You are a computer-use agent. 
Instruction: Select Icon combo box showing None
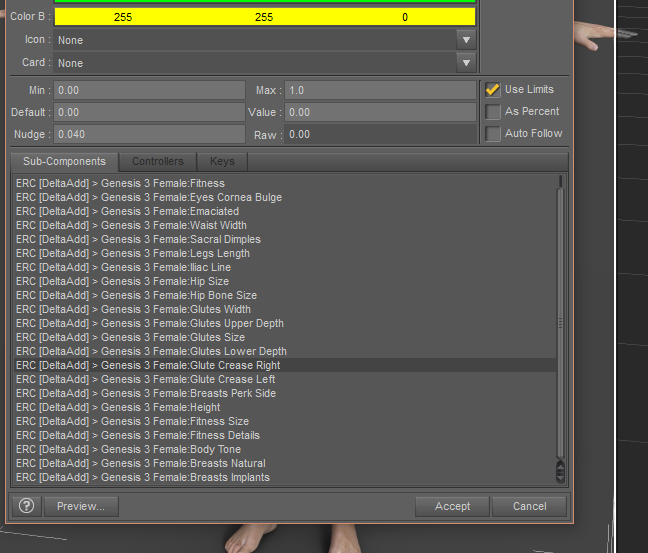[x=264, y=40]
